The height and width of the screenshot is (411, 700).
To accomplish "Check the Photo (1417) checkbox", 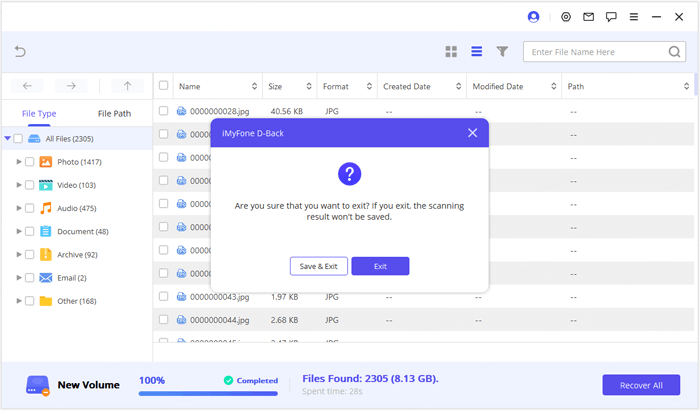I will 30,162.
